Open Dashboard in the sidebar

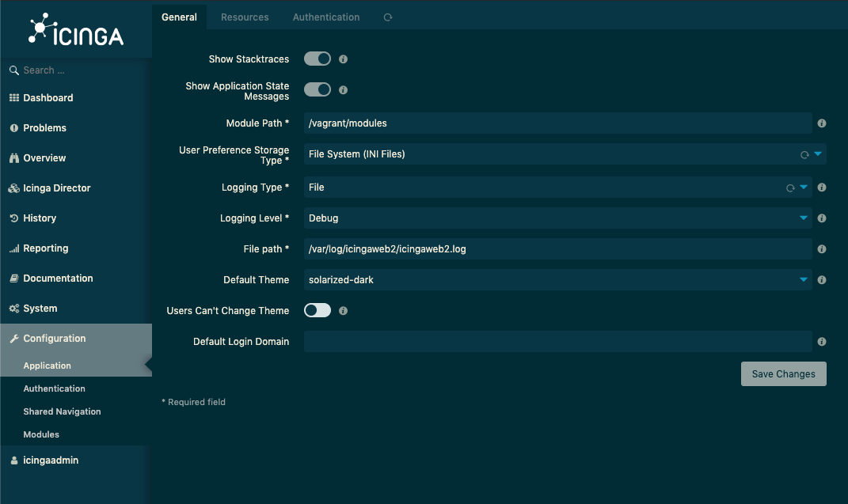[x=76, y=98]
